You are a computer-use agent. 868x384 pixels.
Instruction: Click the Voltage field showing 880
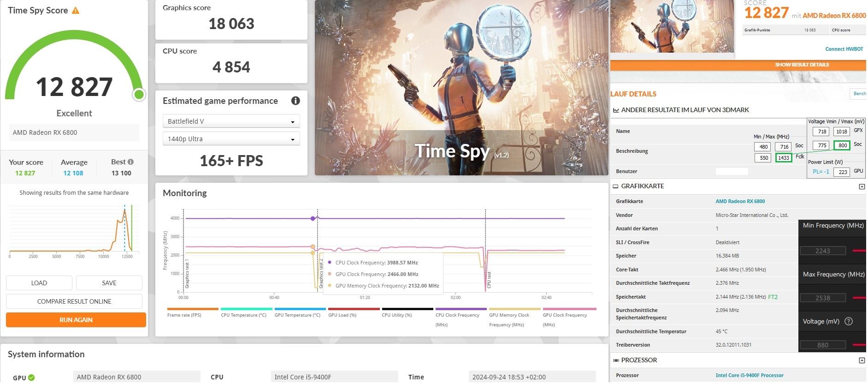pos(823,345)
